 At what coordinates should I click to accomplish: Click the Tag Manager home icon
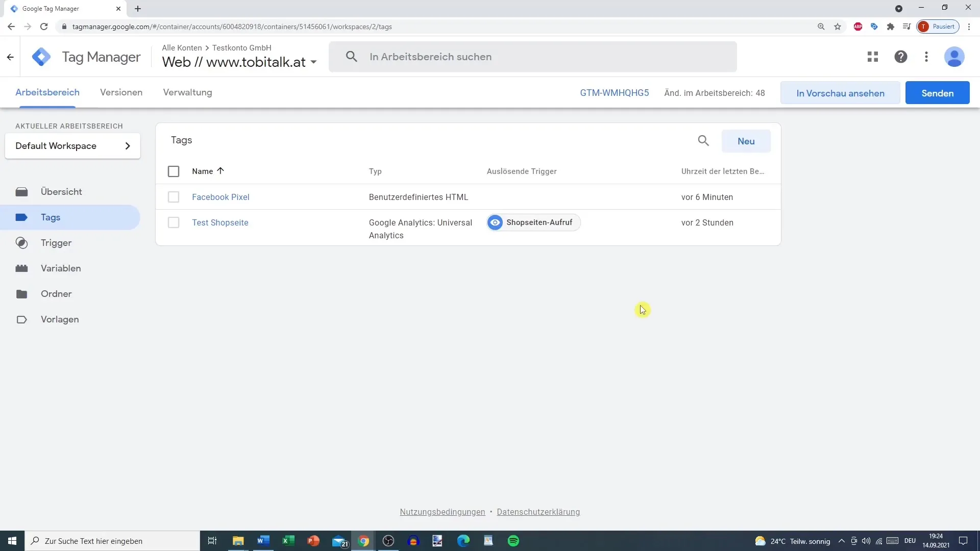pos(41,57)
